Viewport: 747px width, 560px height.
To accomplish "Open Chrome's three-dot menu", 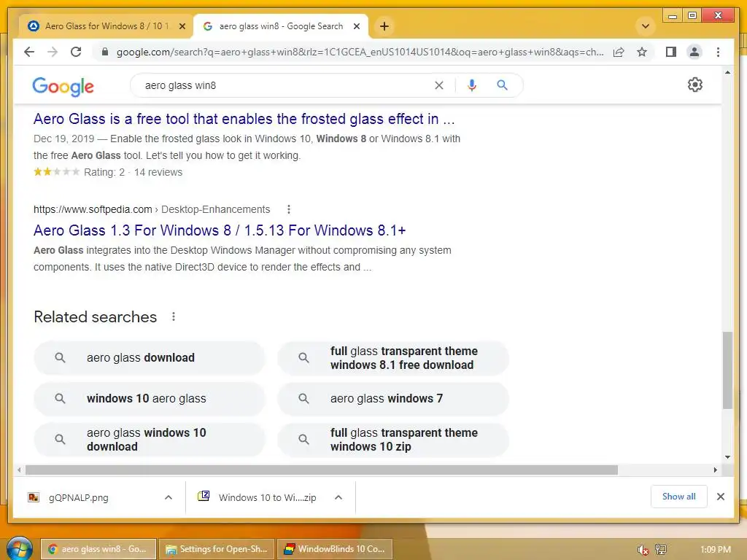I will (x=718, y=52).
